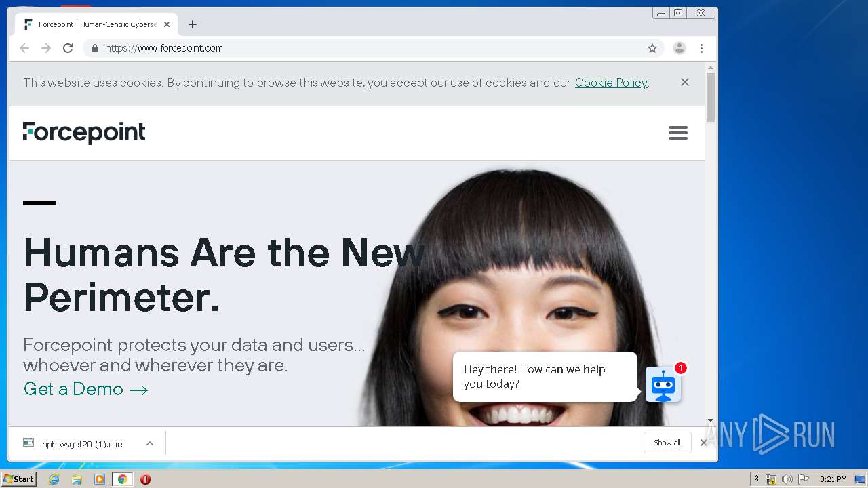Click the volume speaker tray icon
This screenshot has height=488, width=868.
(787, 479)
